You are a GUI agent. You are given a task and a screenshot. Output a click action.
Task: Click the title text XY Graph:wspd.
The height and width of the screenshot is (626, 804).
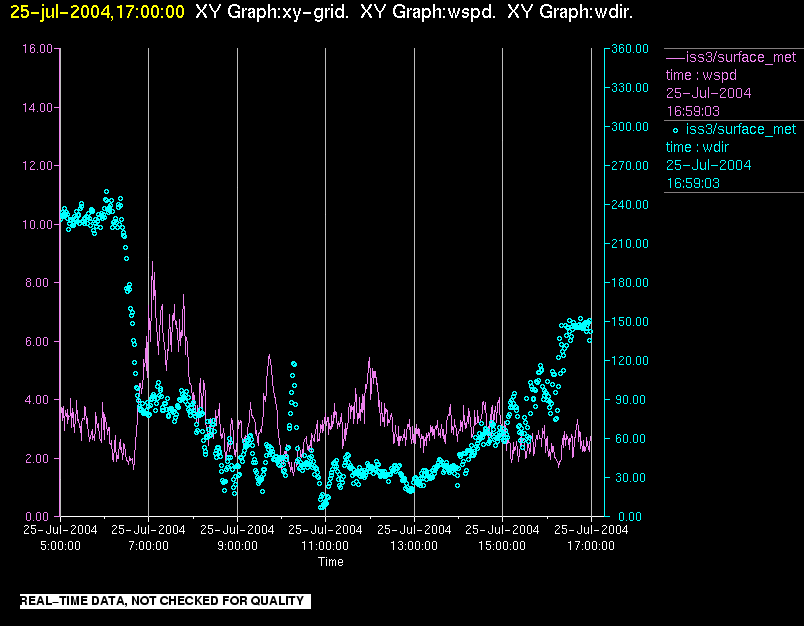click(428, 11)
